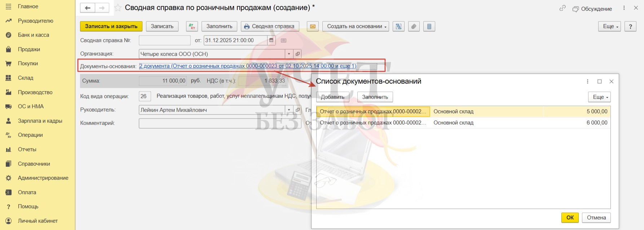644x230 pixels.
Task: Click the Сводная справка № field
Action: coord(164,40)
